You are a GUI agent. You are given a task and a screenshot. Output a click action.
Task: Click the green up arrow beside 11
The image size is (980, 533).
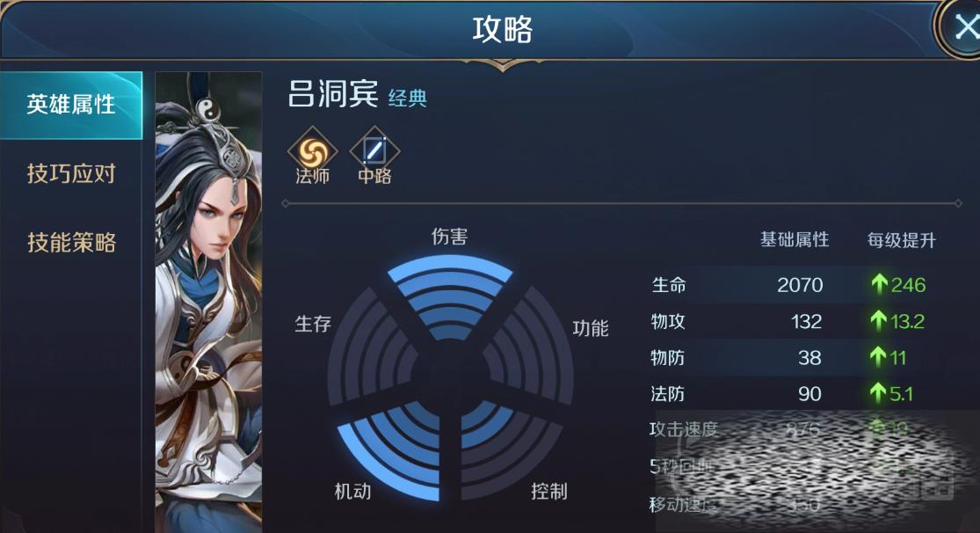tap(877, 357)
